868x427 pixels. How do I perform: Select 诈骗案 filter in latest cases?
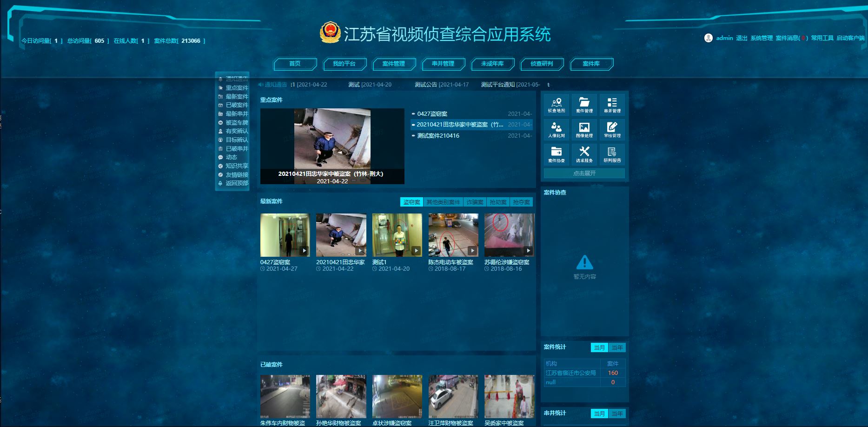[x=475, y=202]
